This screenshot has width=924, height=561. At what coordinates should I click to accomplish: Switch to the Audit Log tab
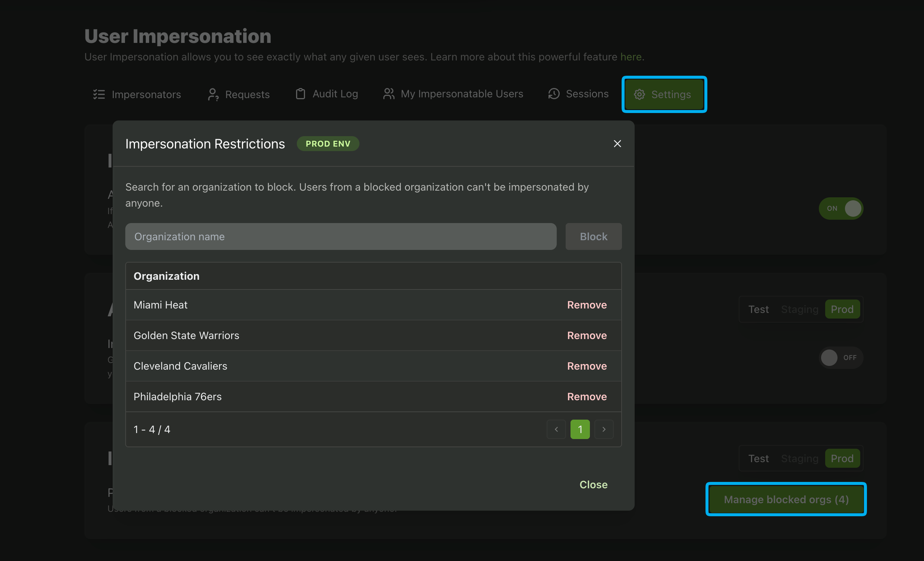(327, 94)
